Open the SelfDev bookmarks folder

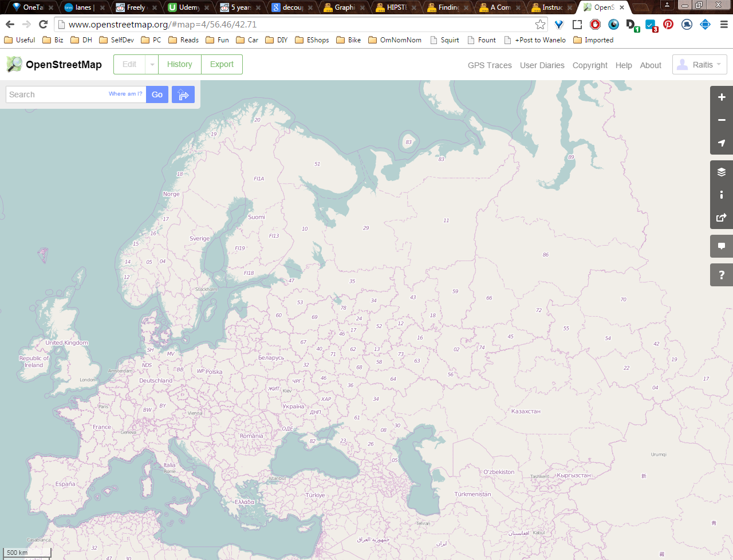click(x=116, y=40)
